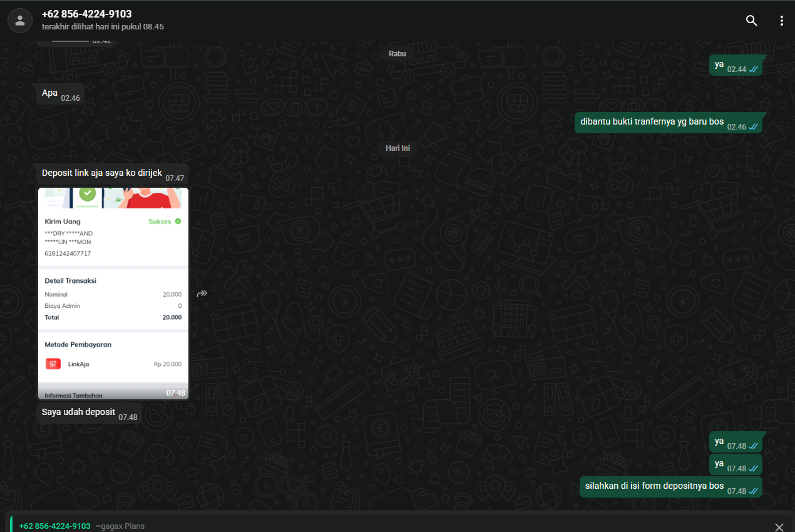Click the 'Rabu' date label
This screenshot has width=795, height=532.
pyautogui.click(x=397, y=54)
